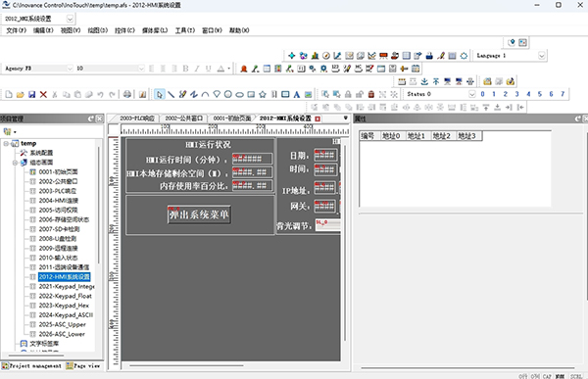Click status number 7 button
Image resolution: width=588 pixels, height=379 pixels.
[563, 94]
